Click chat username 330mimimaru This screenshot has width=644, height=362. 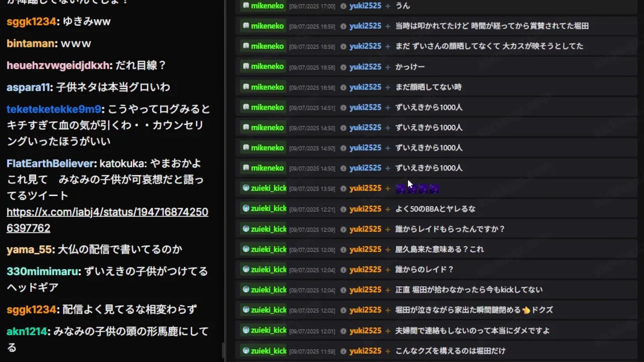coord(43,271)
